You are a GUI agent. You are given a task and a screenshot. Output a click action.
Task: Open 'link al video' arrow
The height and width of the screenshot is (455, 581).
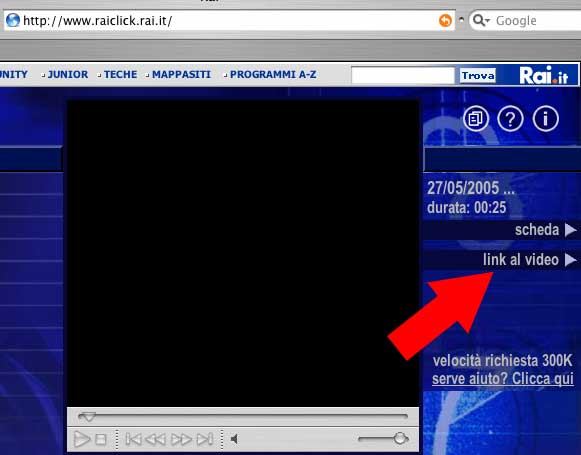click(571, 260)
